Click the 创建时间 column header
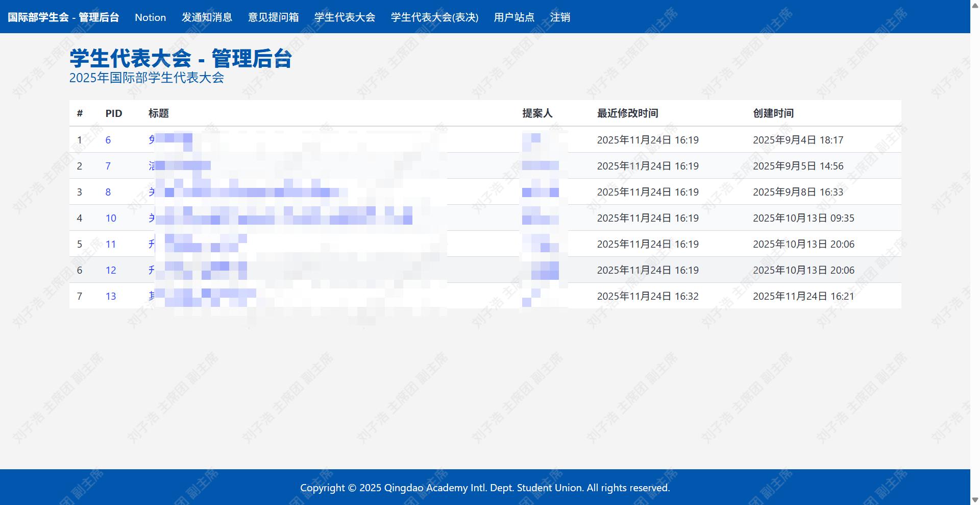 point(773,113)
